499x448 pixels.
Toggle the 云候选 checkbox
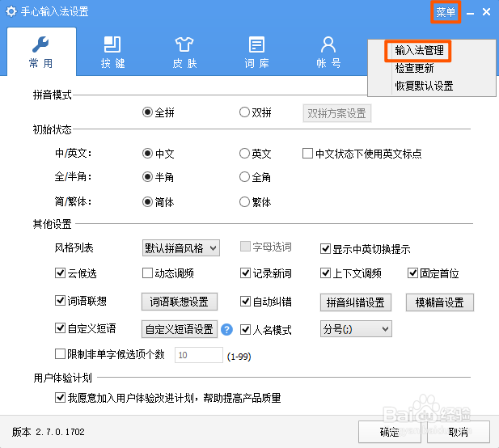[60, 273]
